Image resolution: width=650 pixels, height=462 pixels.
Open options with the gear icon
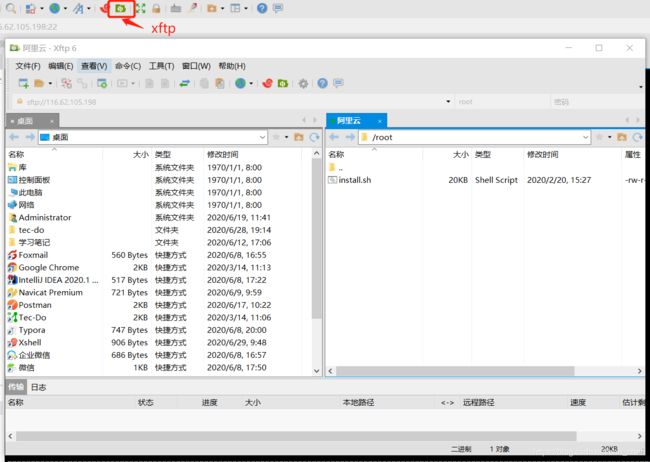303,83
